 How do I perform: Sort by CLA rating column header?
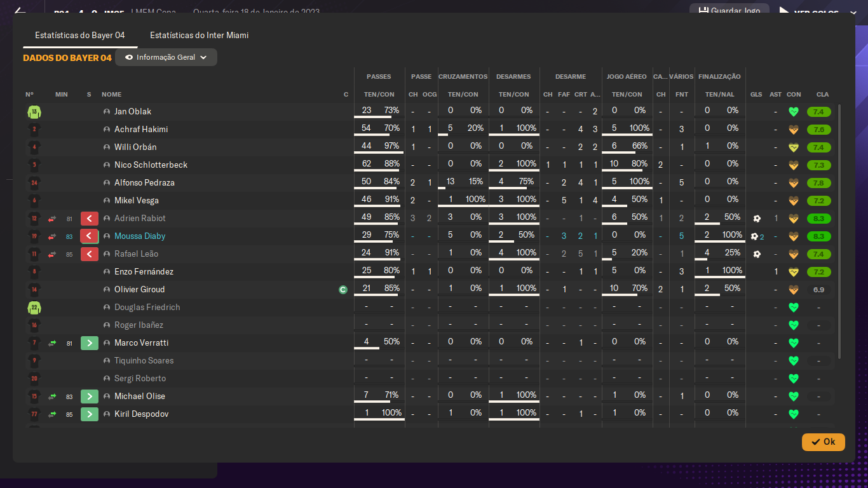click(823, 95)
